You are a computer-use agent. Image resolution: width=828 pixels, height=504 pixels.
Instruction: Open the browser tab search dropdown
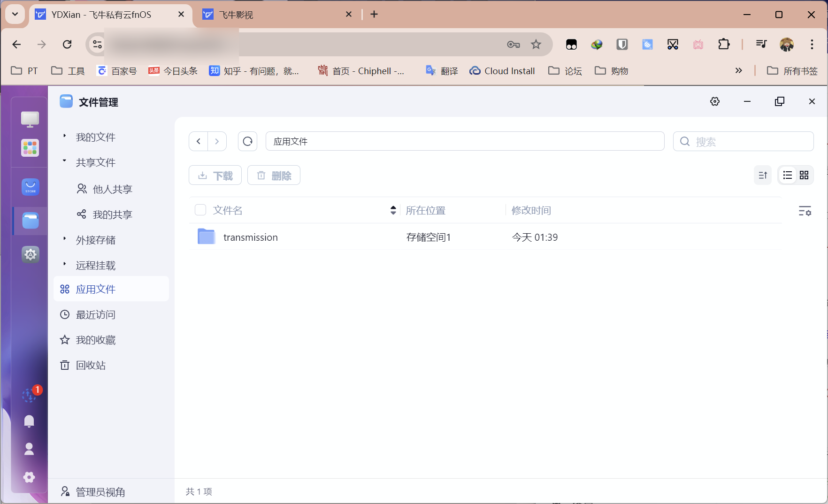point(15,14)
